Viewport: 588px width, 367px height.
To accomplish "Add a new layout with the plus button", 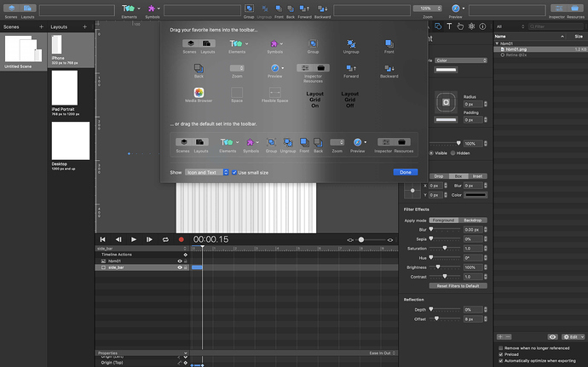I will click(x=84, y=26).
